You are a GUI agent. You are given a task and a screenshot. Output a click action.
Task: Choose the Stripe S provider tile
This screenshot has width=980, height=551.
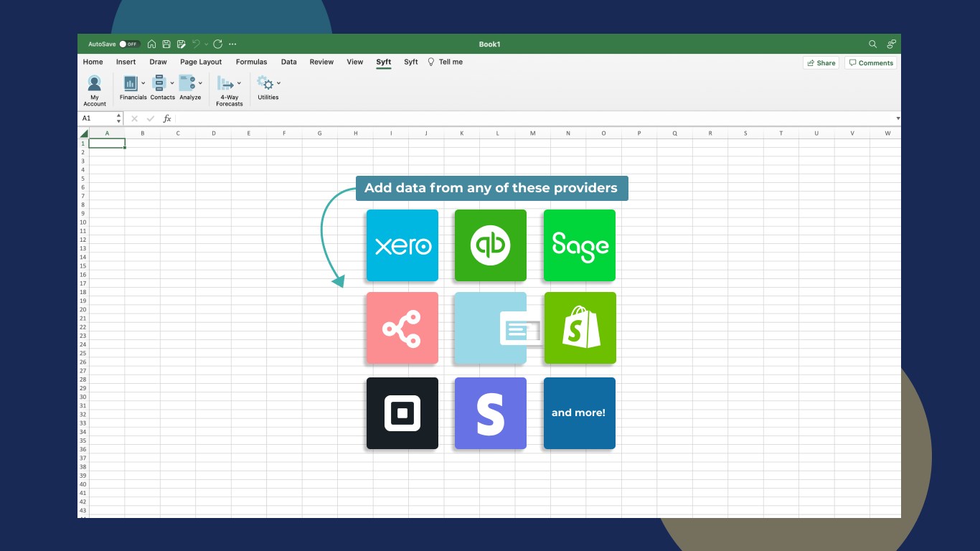[x=491, y=413]
